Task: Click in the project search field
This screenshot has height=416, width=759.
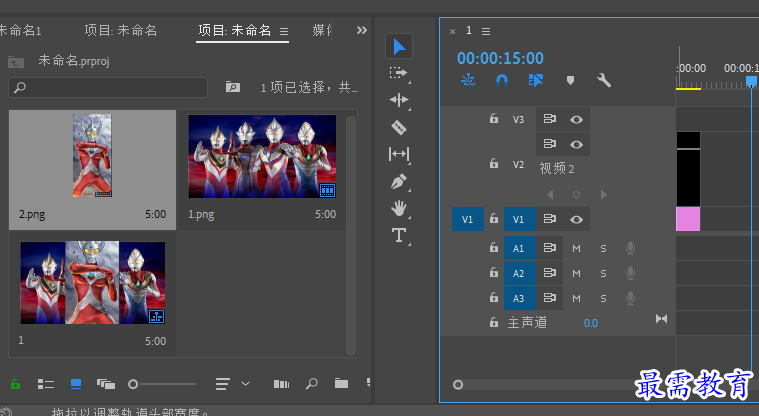Action: (108, 88)
